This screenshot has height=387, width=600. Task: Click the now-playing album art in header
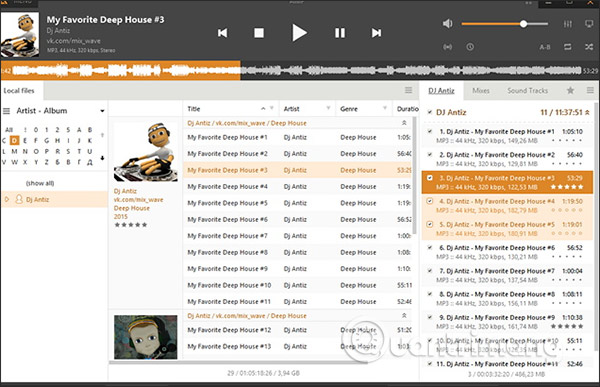pos(20,34)
